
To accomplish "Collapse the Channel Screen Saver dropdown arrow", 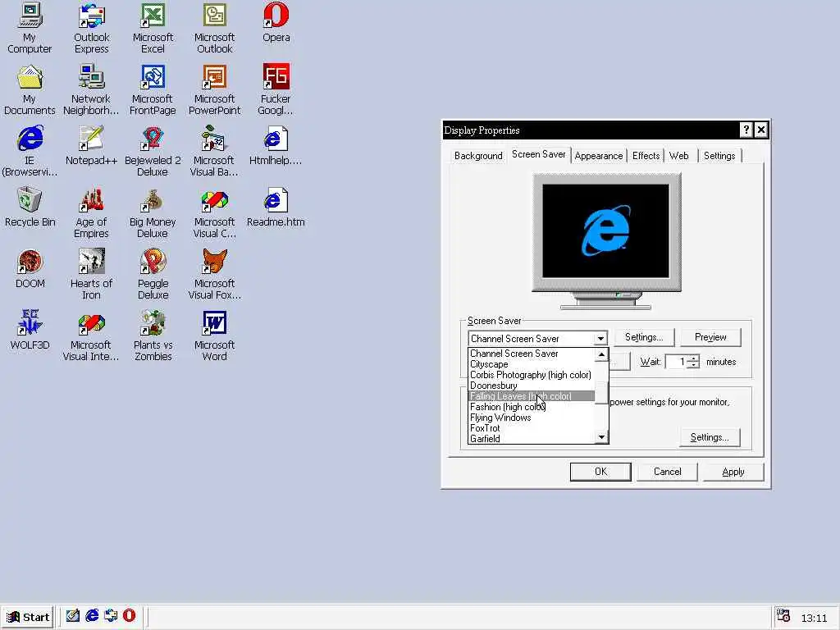I will pos(600,339).
